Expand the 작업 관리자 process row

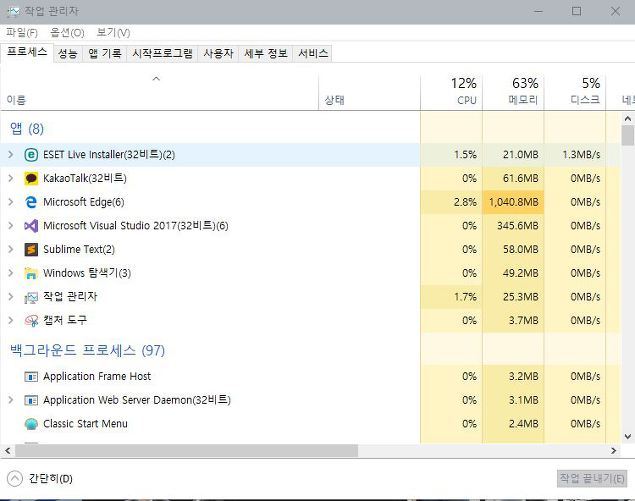click(11, 297)
